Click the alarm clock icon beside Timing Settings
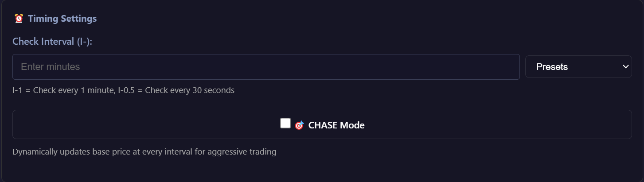This screenshot has width=644, height=182. click(x=19, y=19)
